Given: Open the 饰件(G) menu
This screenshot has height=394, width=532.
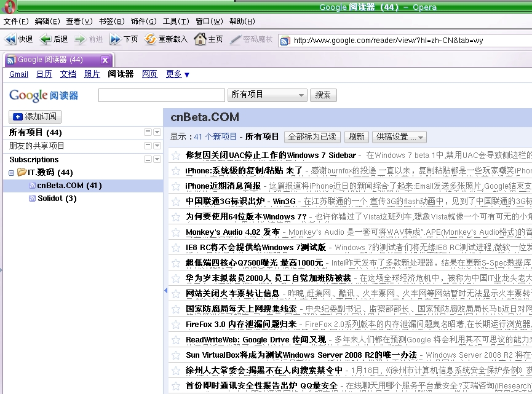Looking at the screenshot, I should point(143,22).
